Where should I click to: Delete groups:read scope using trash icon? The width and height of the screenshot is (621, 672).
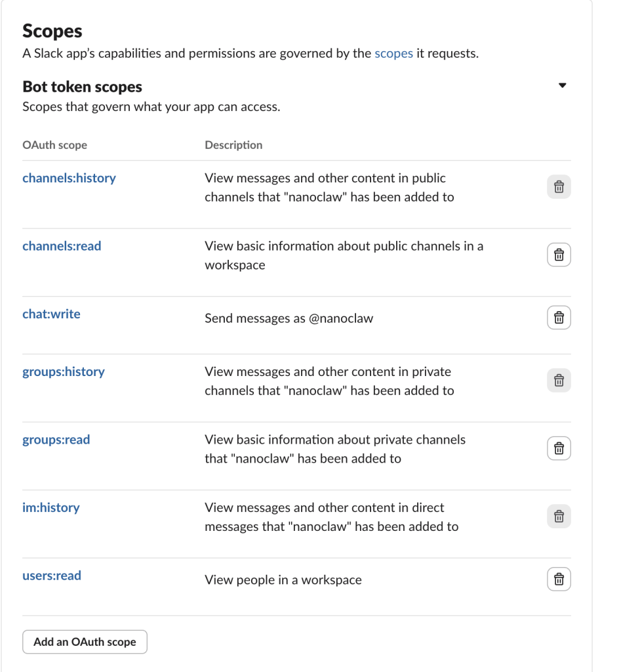coord(559,448)
